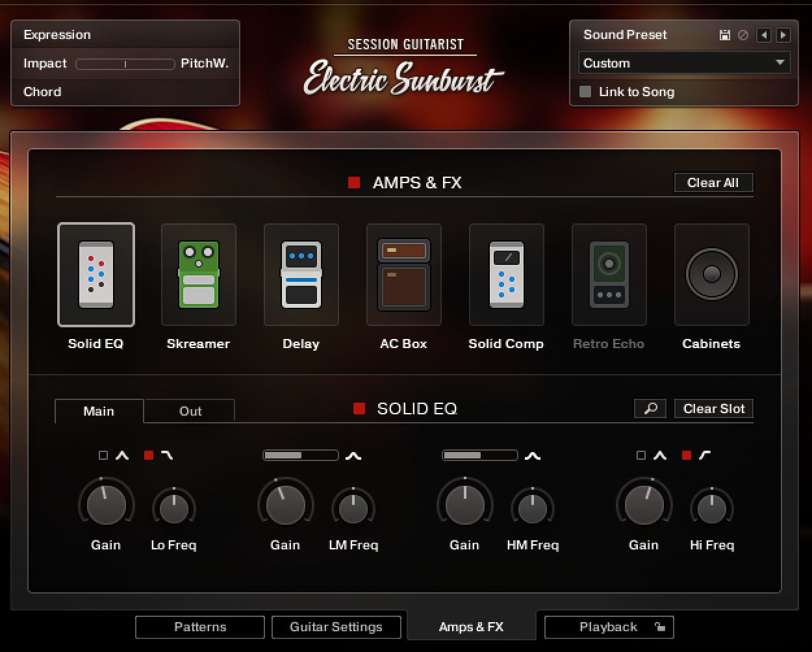The height and width of the screenshot is (652, 812).
Task: Click the Sound Preset label
Action: point(625,34)
